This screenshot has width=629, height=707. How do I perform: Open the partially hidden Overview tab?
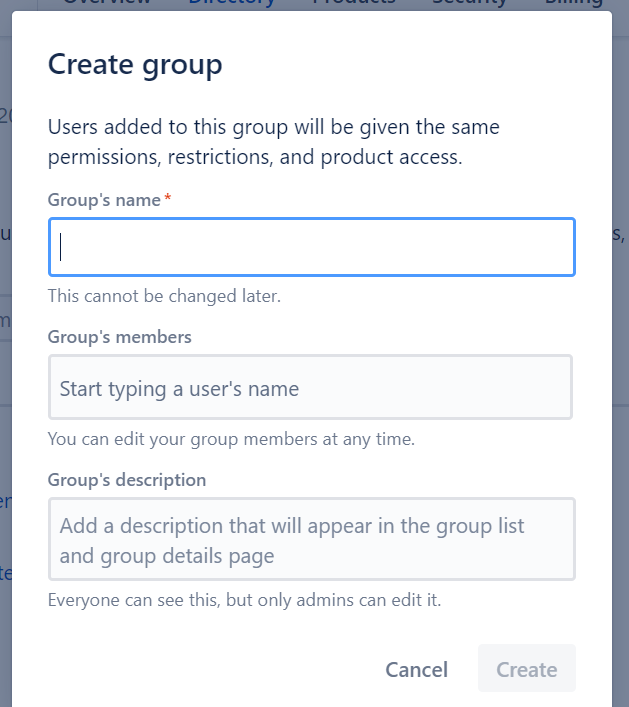tap(107, 4)
